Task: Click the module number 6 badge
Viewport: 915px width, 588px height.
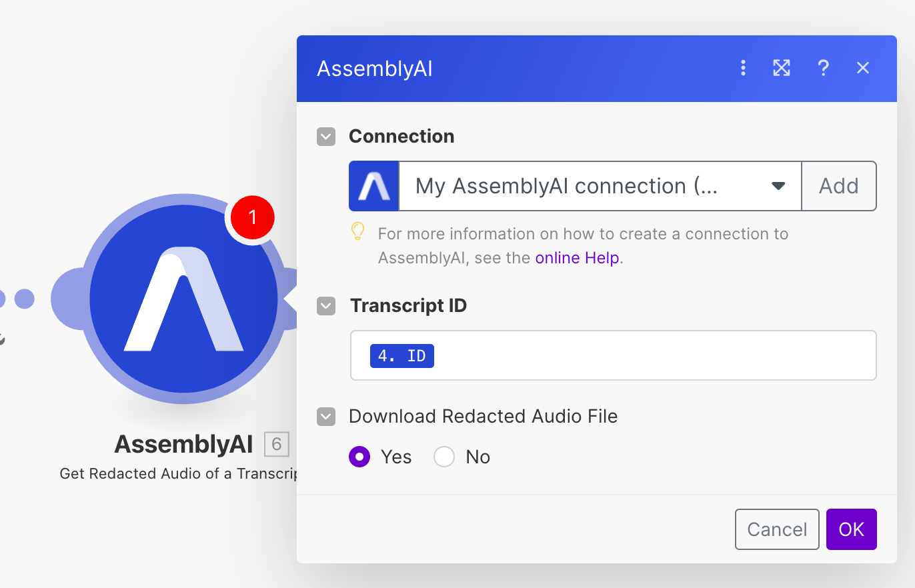Action: (276, 444)
